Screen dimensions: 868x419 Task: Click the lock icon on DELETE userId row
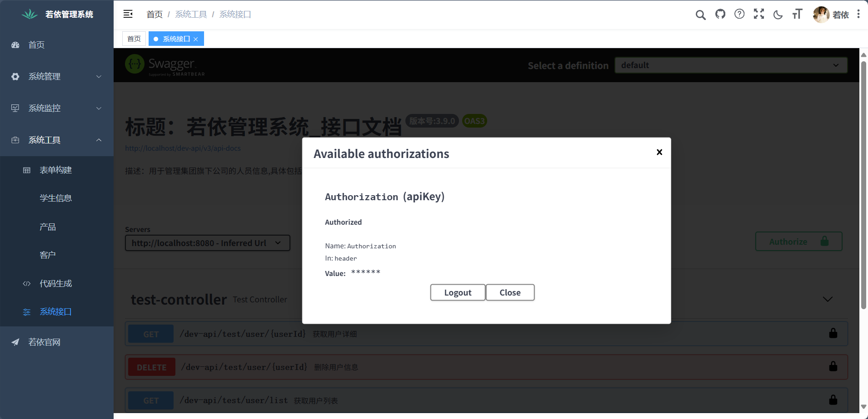click(833, 366)
